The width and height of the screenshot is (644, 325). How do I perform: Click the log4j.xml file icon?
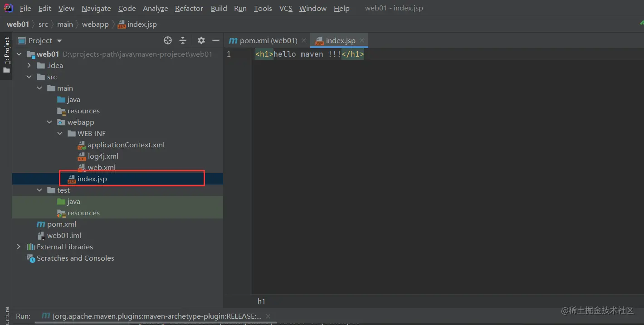click(82, 156)
